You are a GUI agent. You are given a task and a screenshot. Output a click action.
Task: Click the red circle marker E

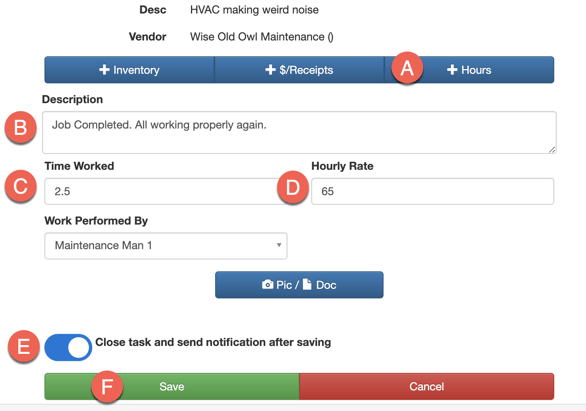(x=24, y=346)
